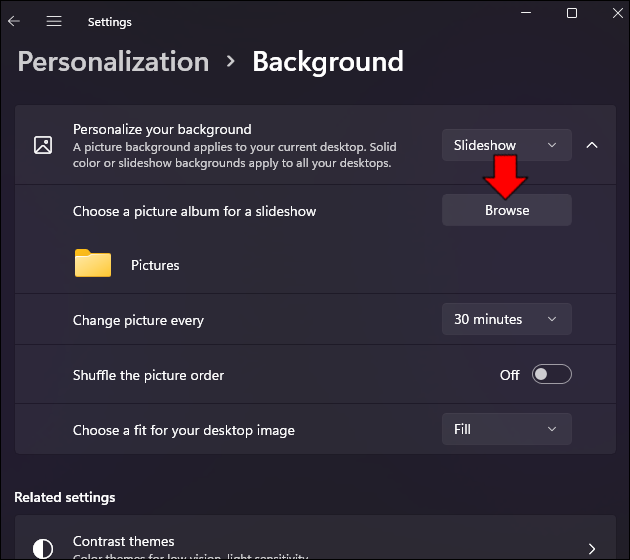Click the picture background icon
Viewport: 630px width, 560px height.
[43, 145]
